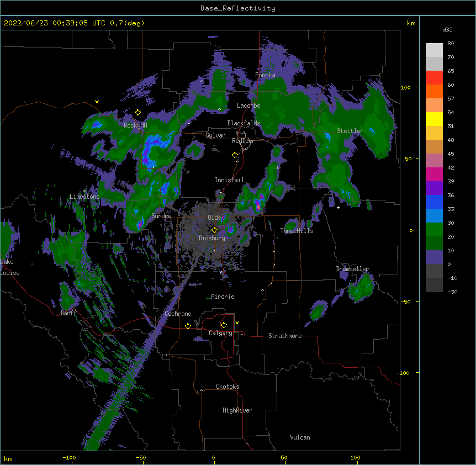Click the Airdrie city label
The image size is (476, 465).
pyautogui.click(x=223, y=297)
